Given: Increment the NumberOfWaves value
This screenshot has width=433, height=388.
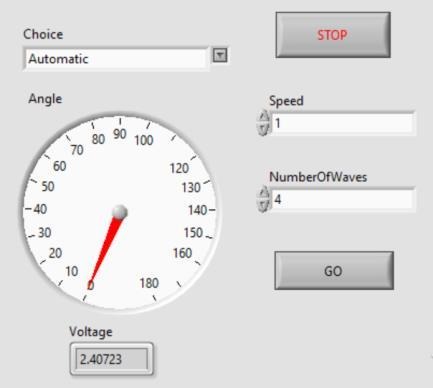Looking at the screenshot, I should [x=263, y=193].
